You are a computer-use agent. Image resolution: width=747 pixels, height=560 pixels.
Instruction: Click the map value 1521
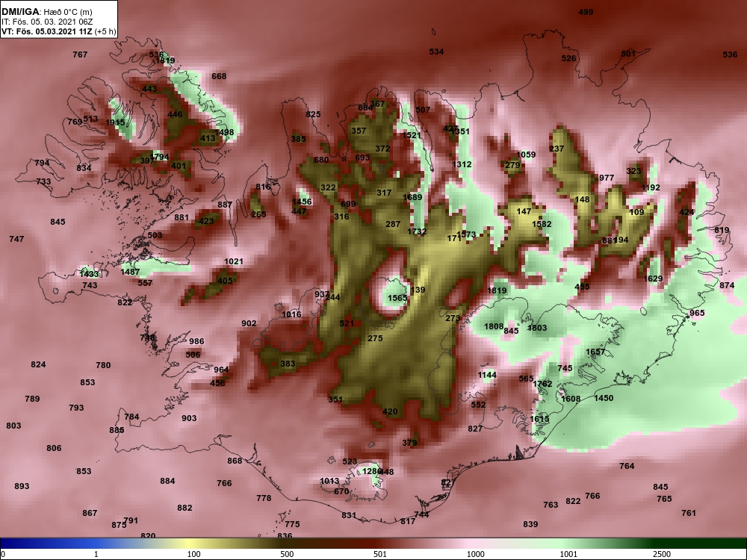coord(412,135)
